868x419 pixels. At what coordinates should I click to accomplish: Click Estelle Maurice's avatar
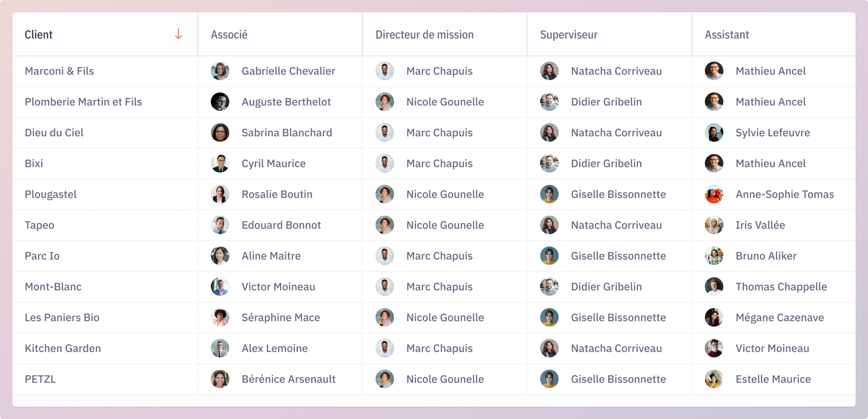click(714, 379)
